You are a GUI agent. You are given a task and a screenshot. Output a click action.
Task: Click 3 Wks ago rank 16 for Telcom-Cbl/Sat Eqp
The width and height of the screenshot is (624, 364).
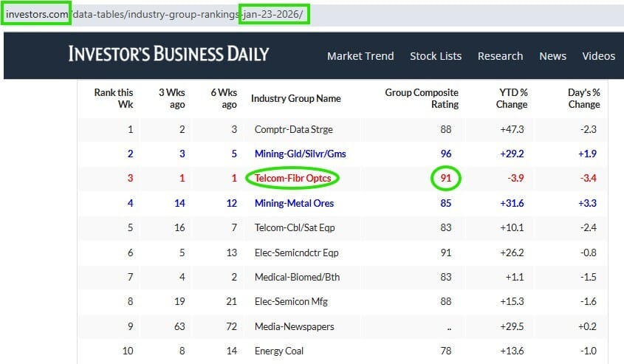[x=179, y=227]
